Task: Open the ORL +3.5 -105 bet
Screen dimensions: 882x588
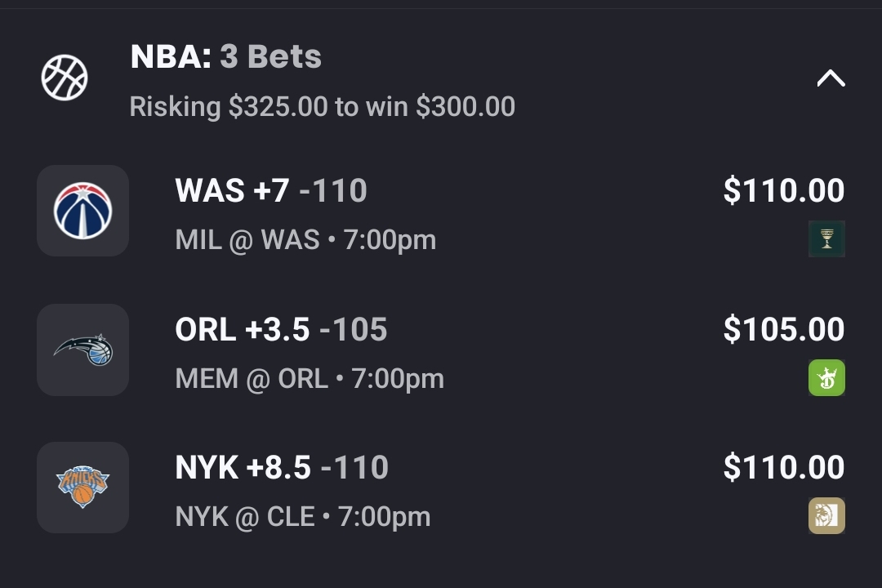Action: tap(281, 330)
